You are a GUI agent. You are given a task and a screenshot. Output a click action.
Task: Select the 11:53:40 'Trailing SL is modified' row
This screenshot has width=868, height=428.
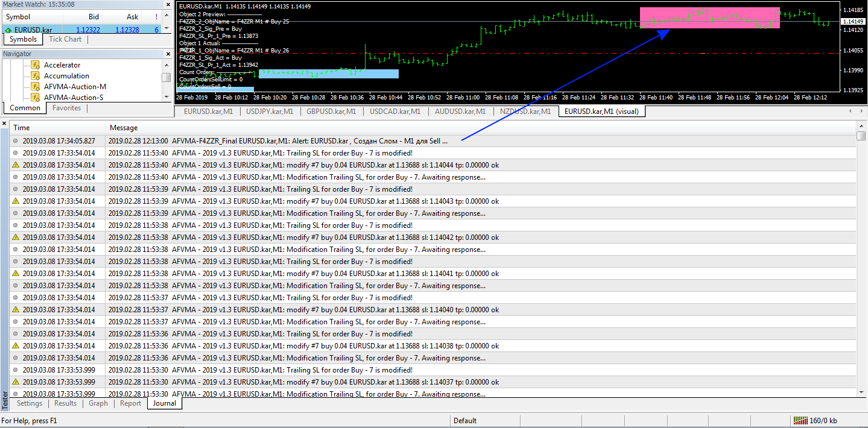(x=433, y=153)
